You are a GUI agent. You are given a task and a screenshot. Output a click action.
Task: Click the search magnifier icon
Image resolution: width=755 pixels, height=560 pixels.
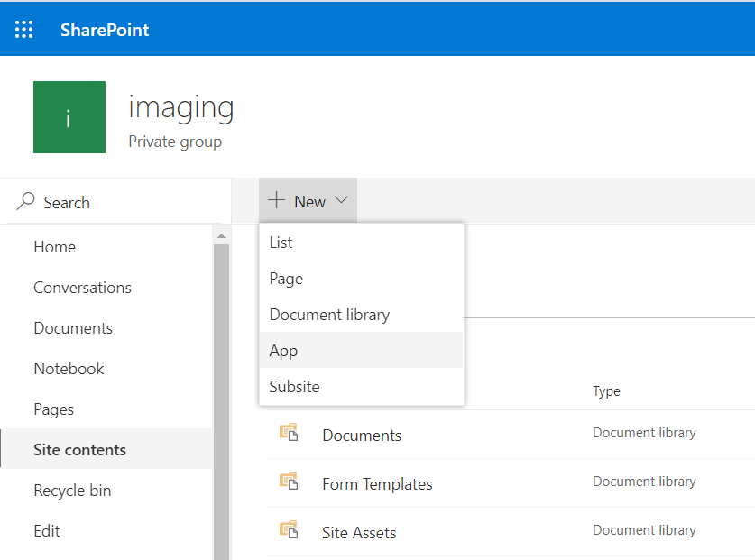26,201
